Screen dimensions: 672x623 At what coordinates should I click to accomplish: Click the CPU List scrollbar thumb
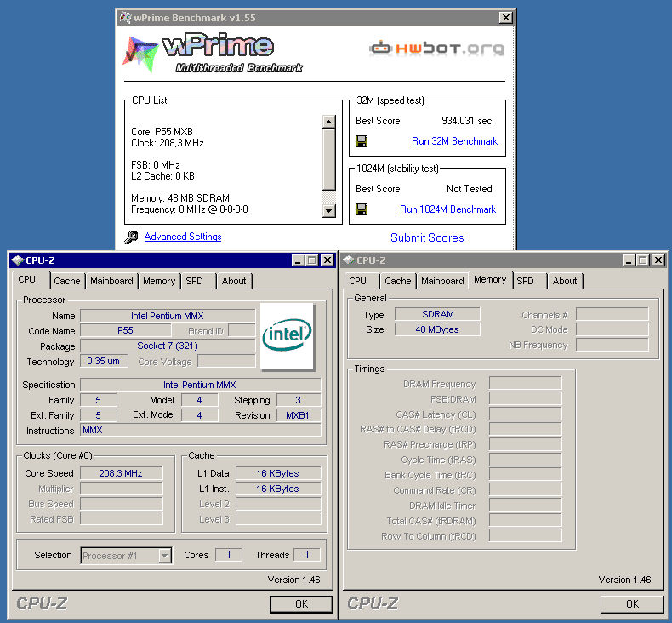click(x=328, y=159)
